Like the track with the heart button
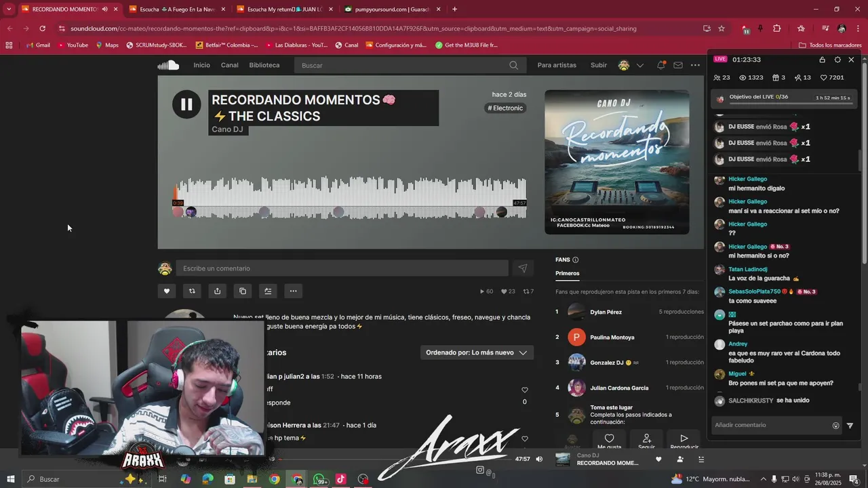 click(x=167, y=291)
